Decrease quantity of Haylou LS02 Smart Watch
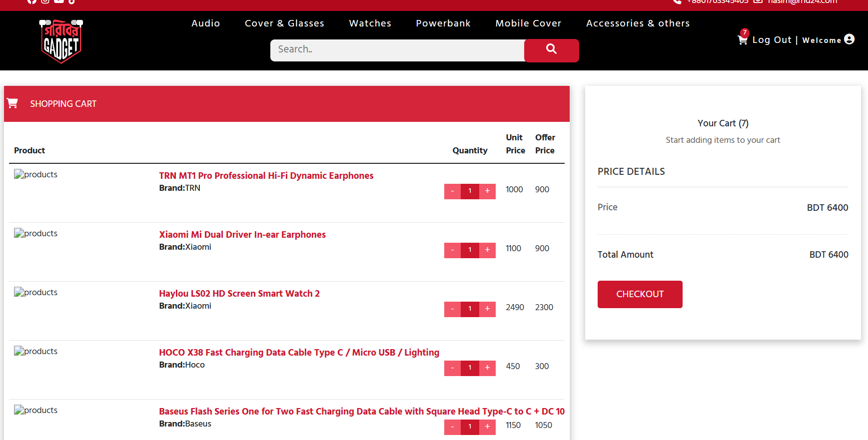 pos(452,309)
